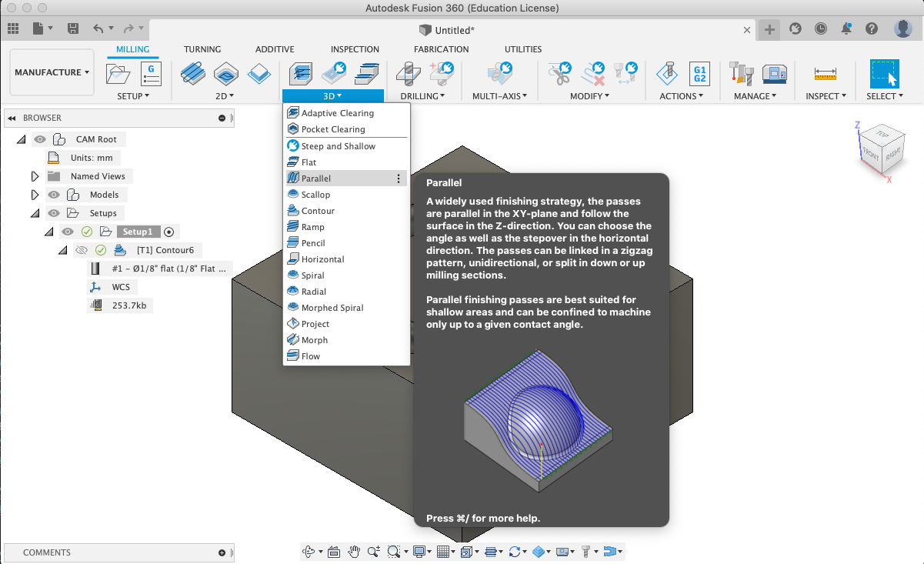Image resolution: width=924 pixels, height=564 pixels.
Task: Choose Flow from the 3D menu
Action: pyautogui.click(x=346, y=356)
